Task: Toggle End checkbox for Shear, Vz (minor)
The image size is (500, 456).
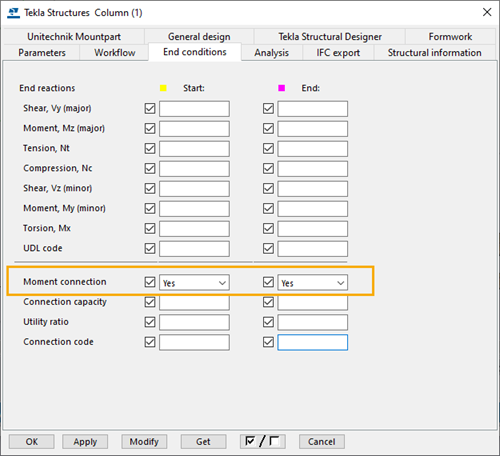Action: (x=268, y=188)
